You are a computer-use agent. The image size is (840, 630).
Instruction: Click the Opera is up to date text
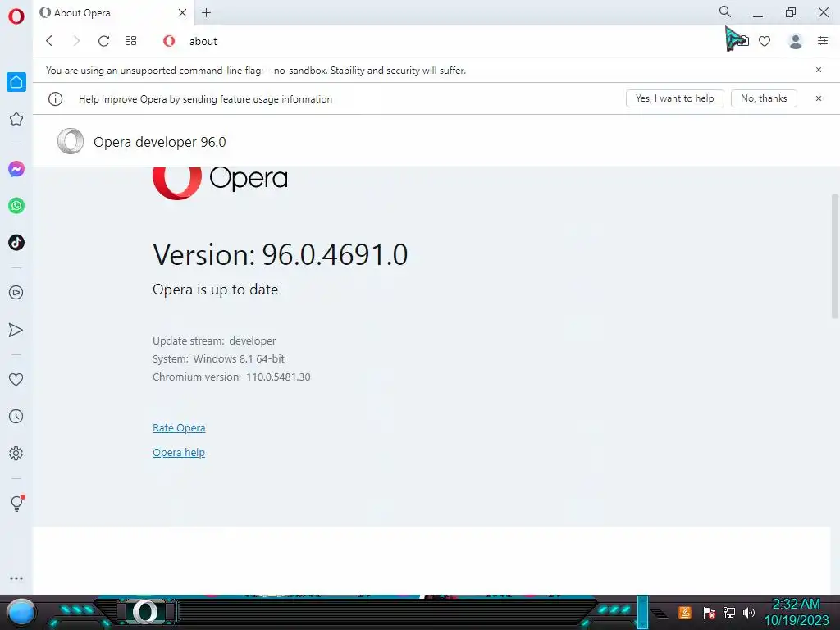[216, 290]
